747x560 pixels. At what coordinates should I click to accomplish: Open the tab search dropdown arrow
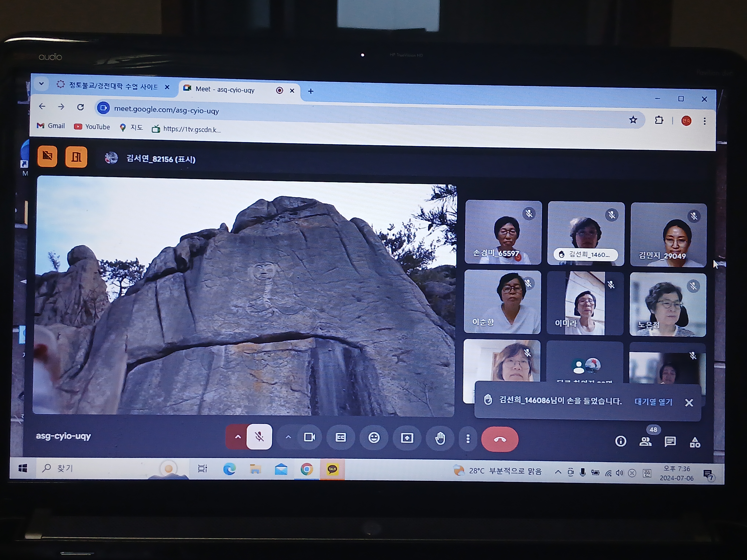point(42,83)
